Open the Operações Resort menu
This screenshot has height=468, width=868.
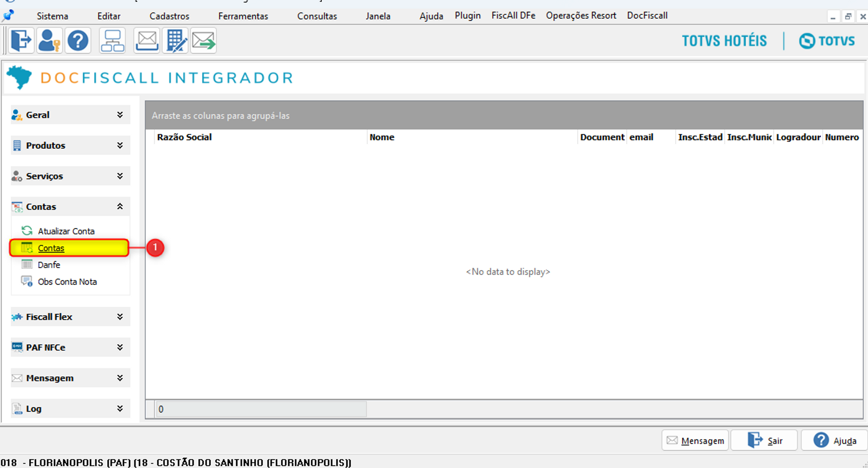581,16
